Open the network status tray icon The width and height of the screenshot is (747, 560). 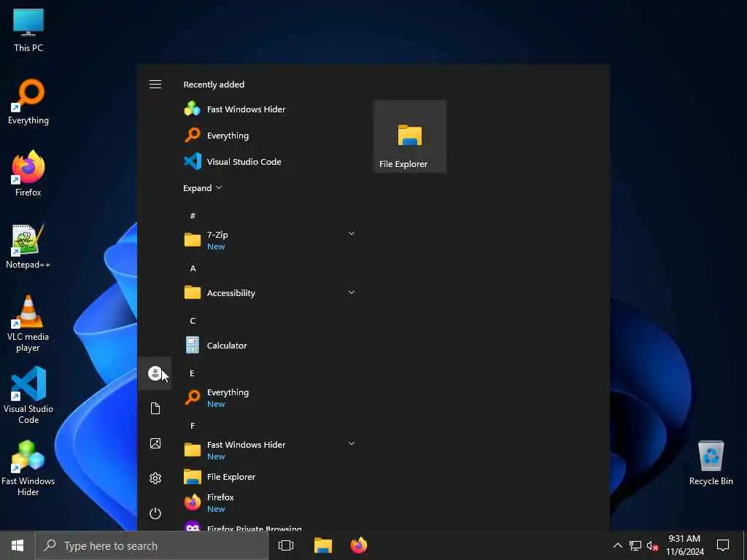(635, 545)
